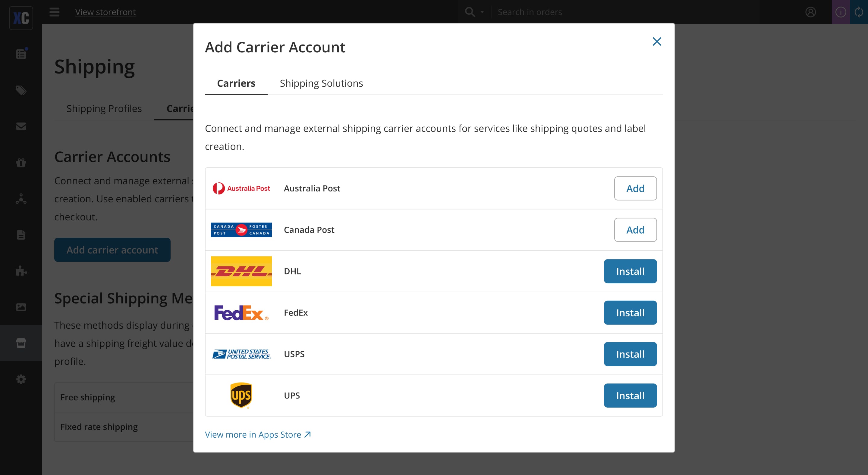Click the storefront sidebar icon
This screenshot has width=868, height=475.
[21, 343]
